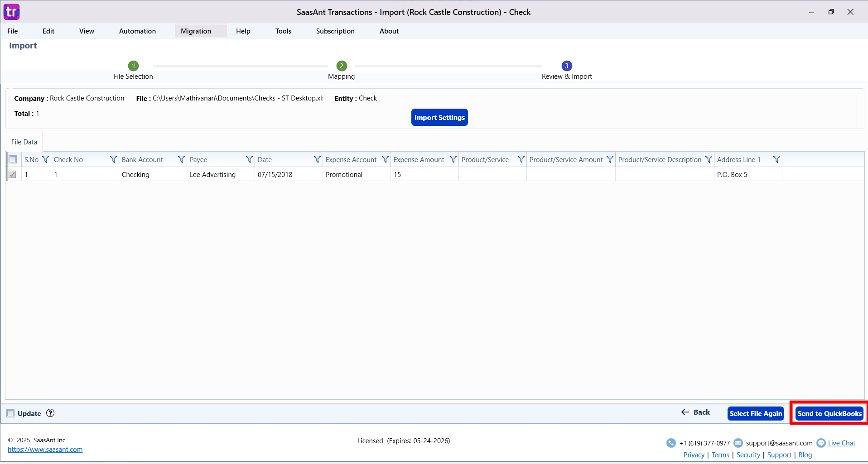
Task: Open Payee column filter icon
Action: 249,159
